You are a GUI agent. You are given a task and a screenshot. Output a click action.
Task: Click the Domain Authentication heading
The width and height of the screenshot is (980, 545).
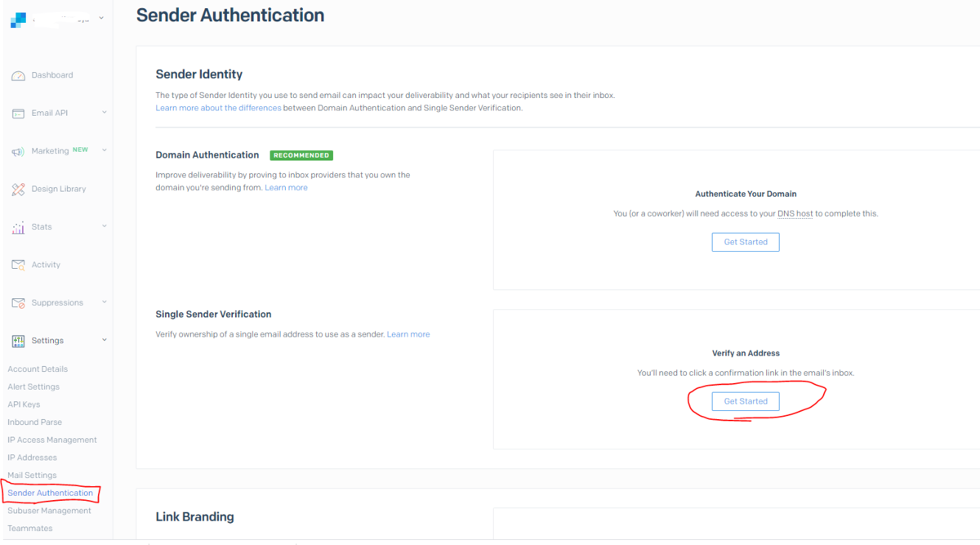click(x=207, y=154)
